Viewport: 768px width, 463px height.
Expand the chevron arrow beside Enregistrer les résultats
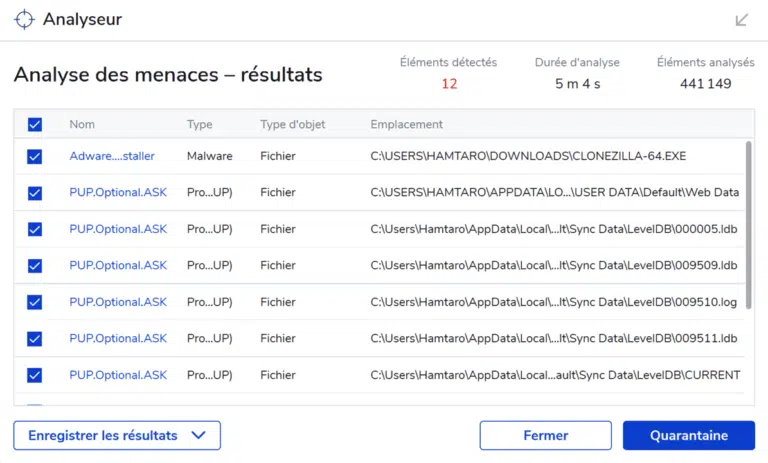click(x=198, y=435)
